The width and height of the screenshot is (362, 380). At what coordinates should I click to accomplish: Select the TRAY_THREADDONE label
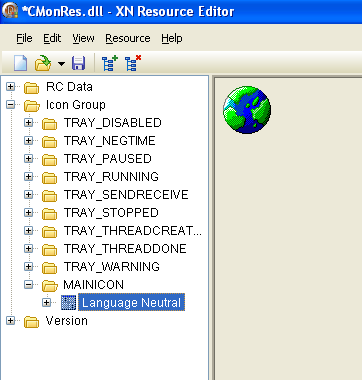[125, 249]
